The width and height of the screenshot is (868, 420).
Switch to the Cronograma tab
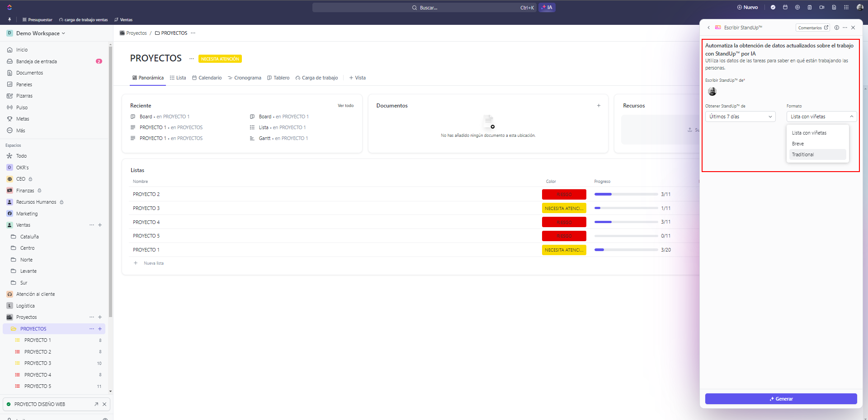245,78
